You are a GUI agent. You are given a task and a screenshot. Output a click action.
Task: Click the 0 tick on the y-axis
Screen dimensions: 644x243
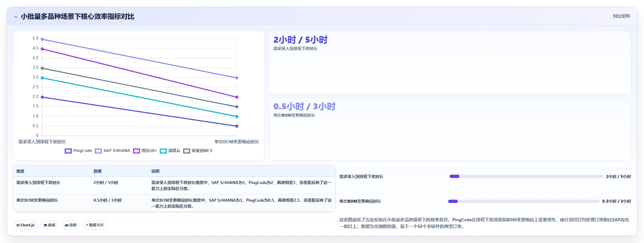(x=37, y=135)
